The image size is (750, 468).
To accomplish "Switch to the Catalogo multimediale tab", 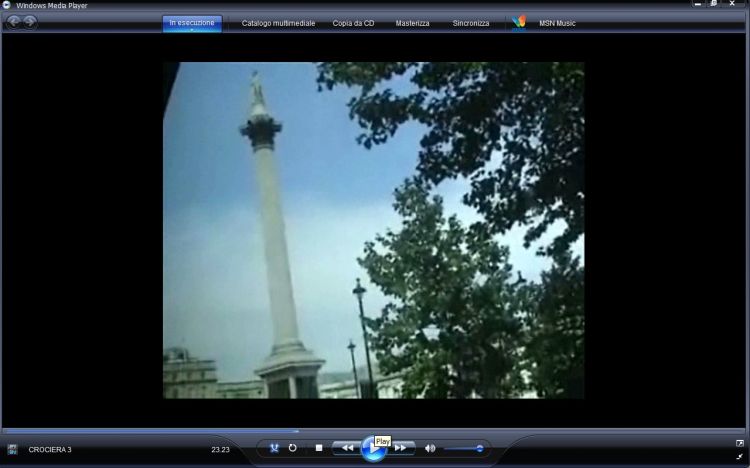I will (x=278, y=23).
